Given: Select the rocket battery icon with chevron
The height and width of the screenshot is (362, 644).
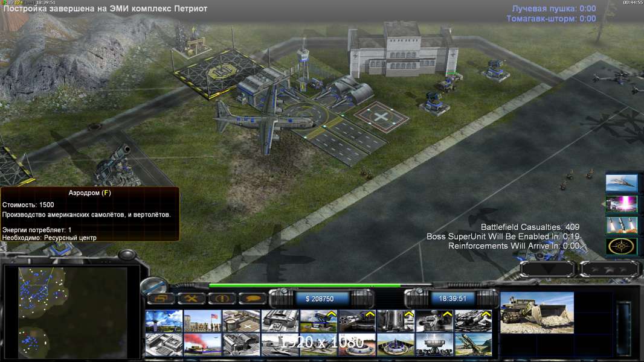Looking at the screenshot, I should tap(473, 320).
